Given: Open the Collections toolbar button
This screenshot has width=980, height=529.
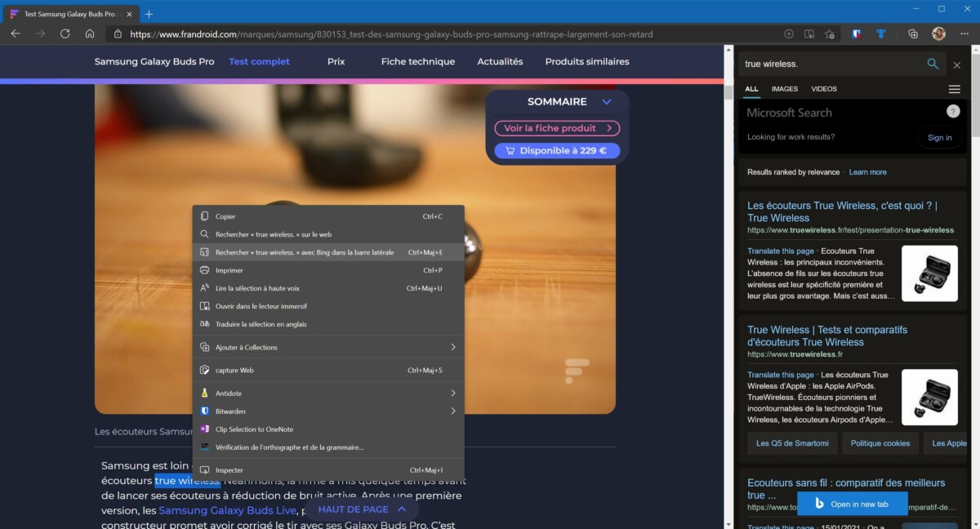Looking at the screenshot, I should (x=913, y=34).
